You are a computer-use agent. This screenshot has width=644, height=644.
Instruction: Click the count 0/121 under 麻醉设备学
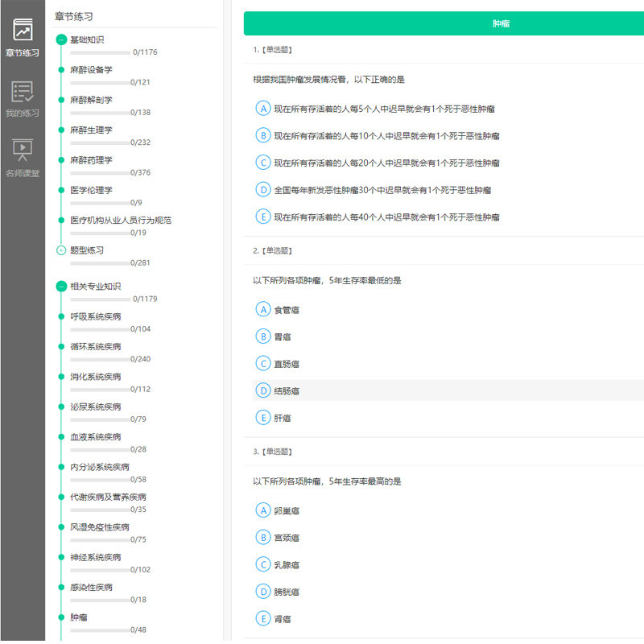click(140, 82)
